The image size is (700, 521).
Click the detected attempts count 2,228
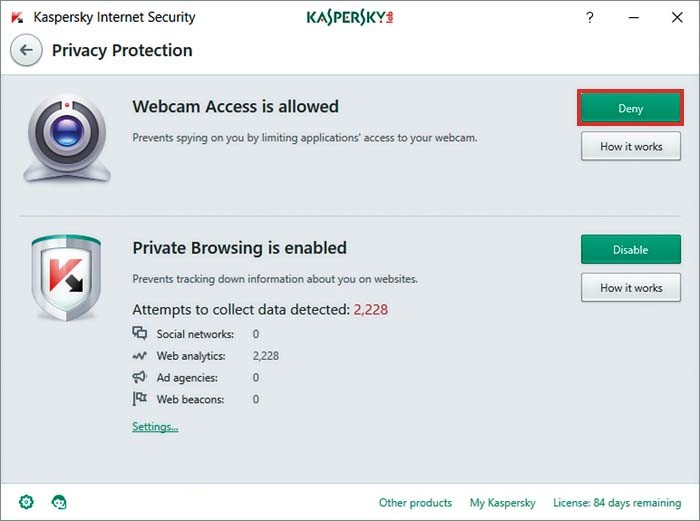pyautogui.click(x=370, y=310)
